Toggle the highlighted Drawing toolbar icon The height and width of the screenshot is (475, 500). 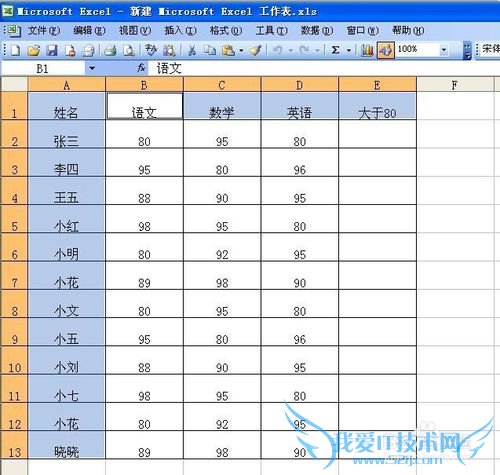tap(386, 50)
